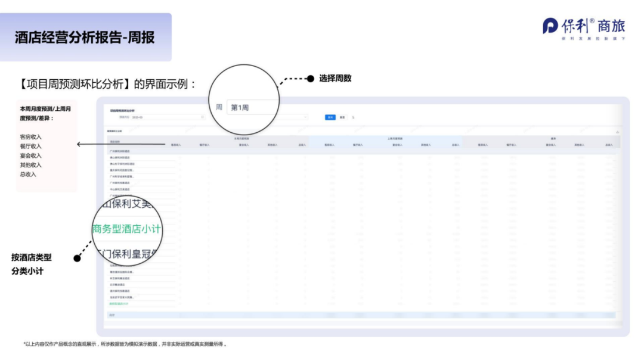This screenshot has width=644, height=361.
Task: Click the 合计 total row
Action: (x=112, y=315)
